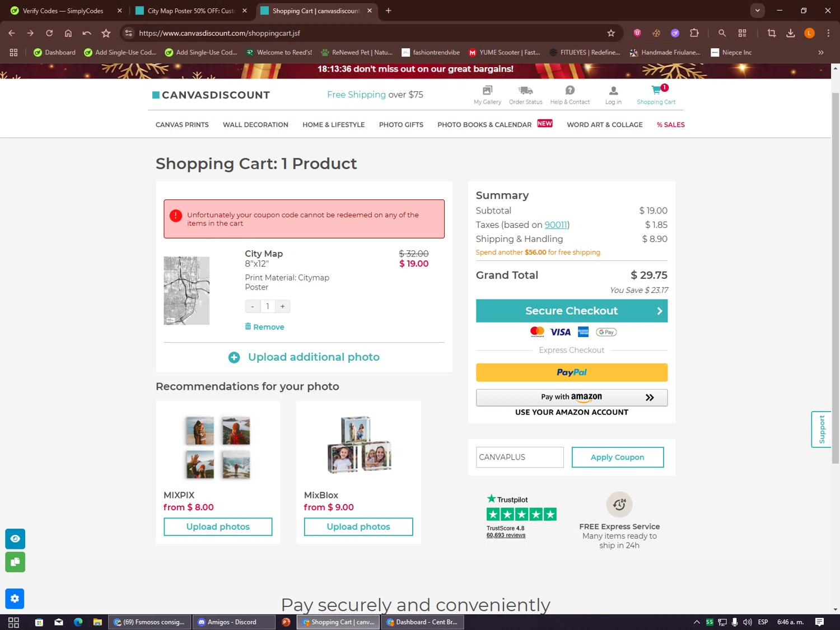The image size is (840, 630).
Task: Open the CANVAS PRINTS menu
Action: (x=182, y=125)
